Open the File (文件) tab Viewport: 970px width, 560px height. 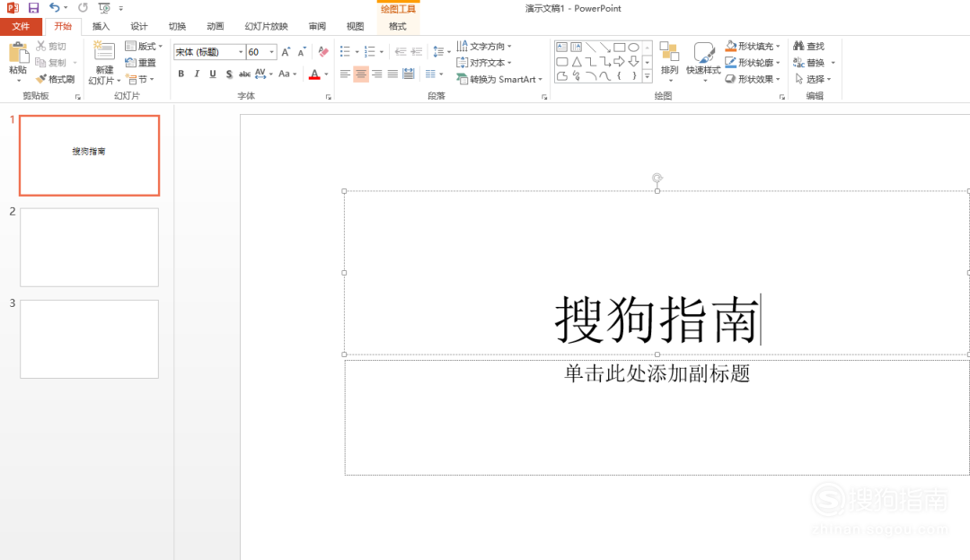(21, 26)
